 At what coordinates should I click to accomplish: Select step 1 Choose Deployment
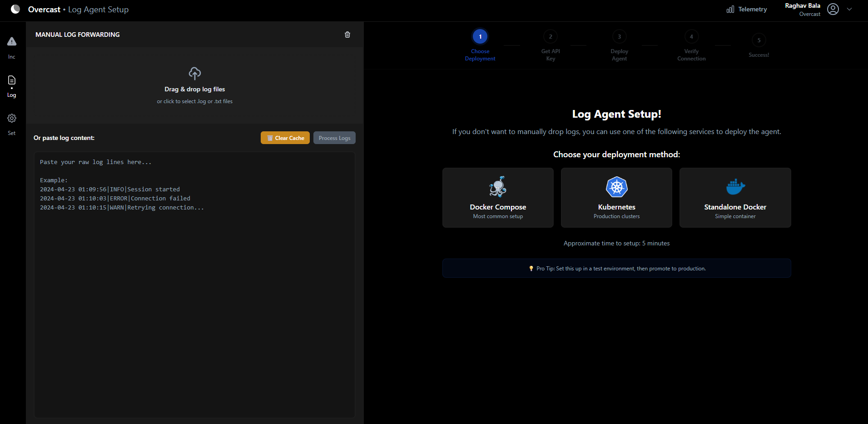tap(480, 45)
